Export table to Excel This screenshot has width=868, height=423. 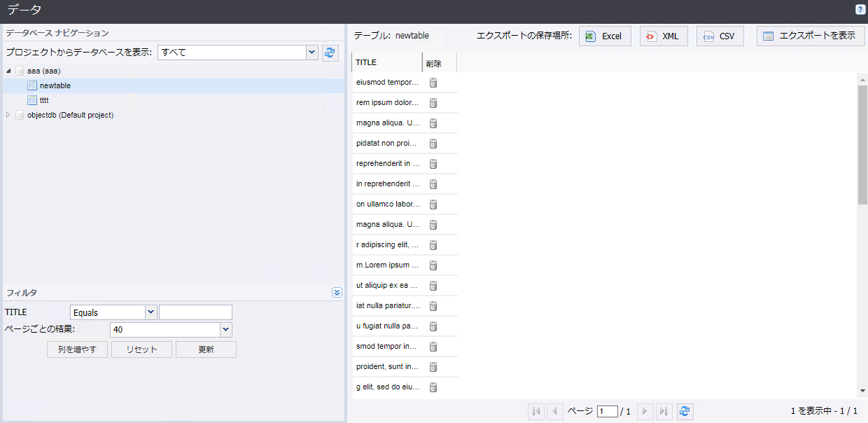pyautogui.click(x=605, y=36)
